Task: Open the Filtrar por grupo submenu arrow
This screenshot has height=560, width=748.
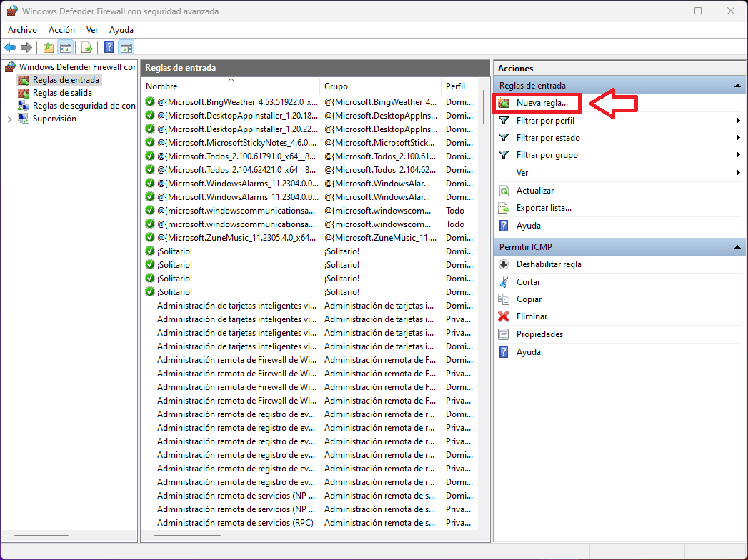Action: point(738,155)
